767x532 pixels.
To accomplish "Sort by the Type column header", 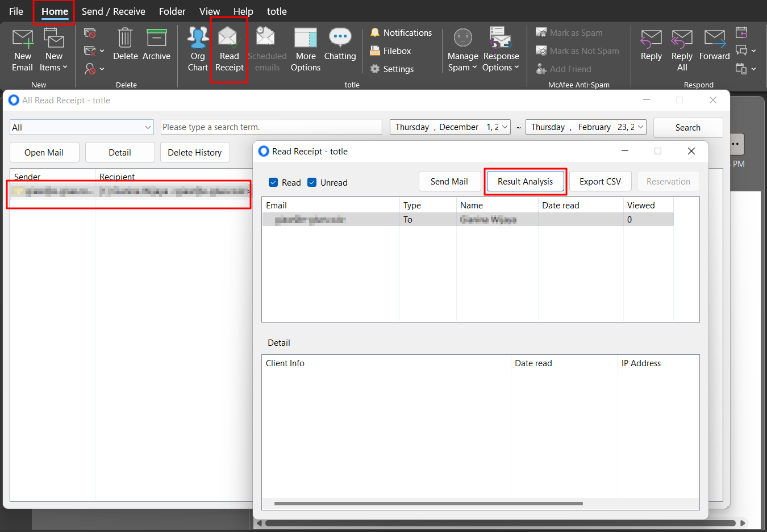I will click(x=428, y=206).
